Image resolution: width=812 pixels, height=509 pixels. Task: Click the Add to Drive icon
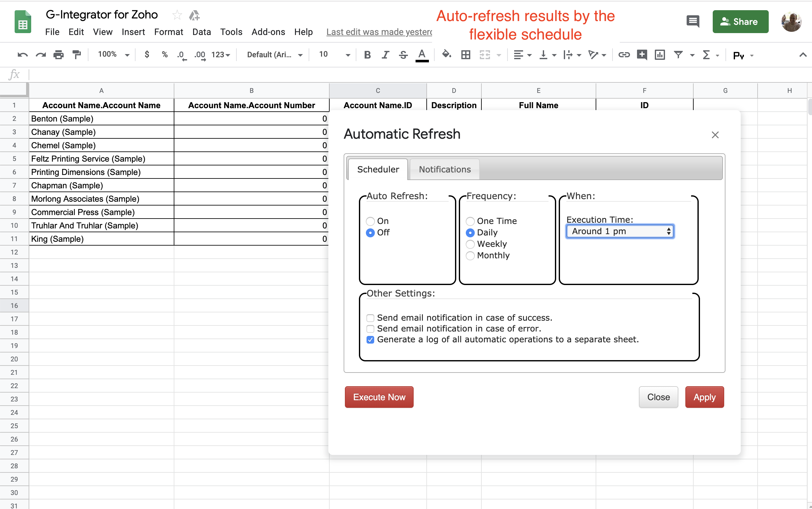(x=194, y=15)
